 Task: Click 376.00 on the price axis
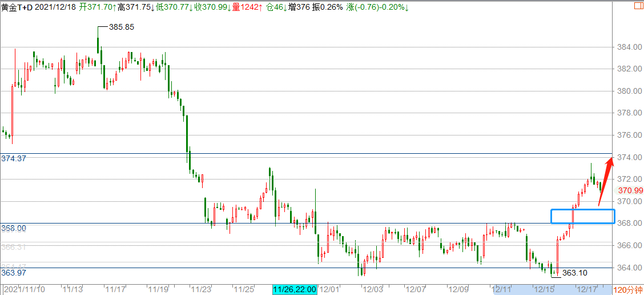point(630,135)
